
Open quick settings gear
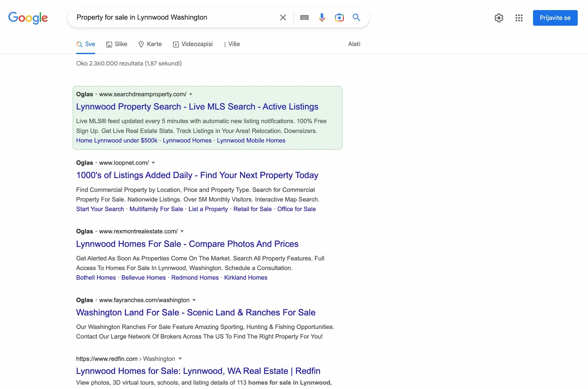click(499, 18)
